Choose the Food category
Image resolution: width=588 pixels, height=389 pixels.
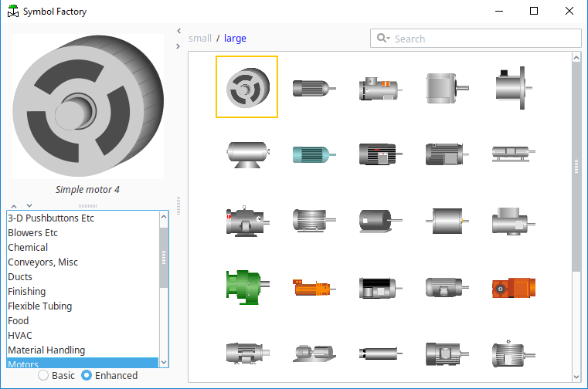83,320
